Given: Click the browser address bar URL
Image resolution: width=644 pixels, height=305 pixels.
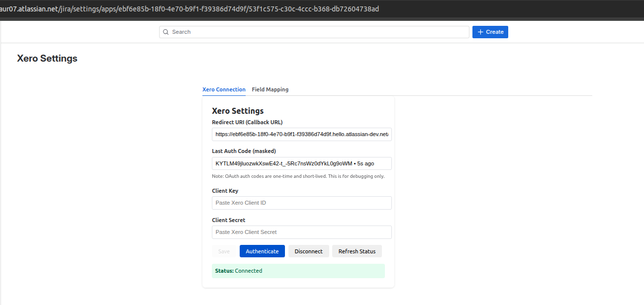Looking at the screenshot, I should point(189,9).
